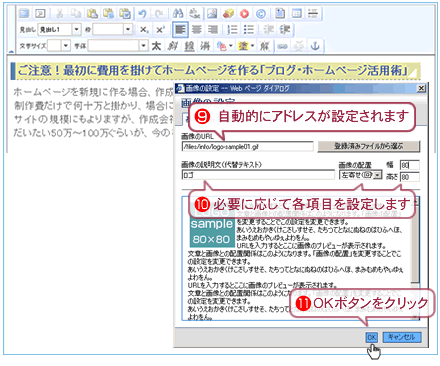Open Find with the binoculars icon
This screenshot has height=366, width=440.
[x=178, y=14]
